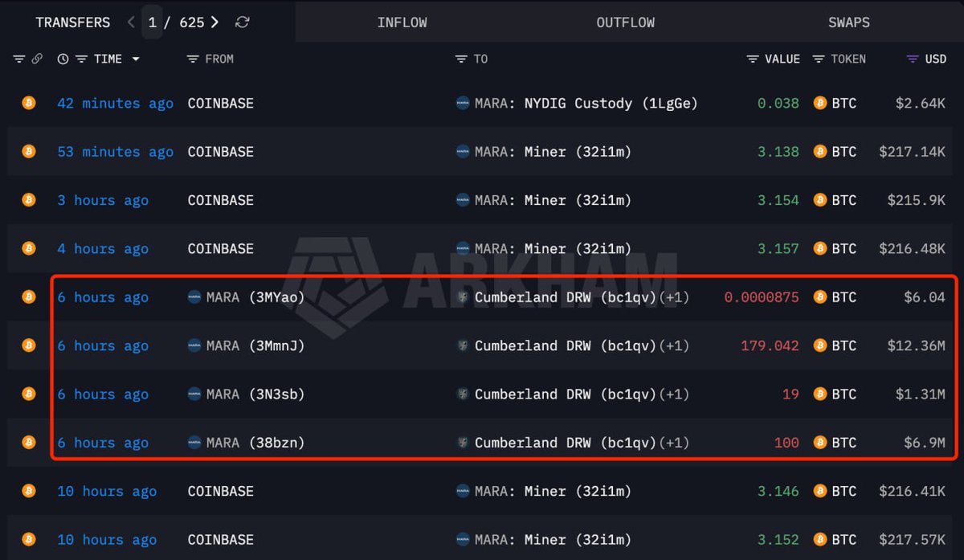Switch to the SWAPS tab

coord(849,22)
